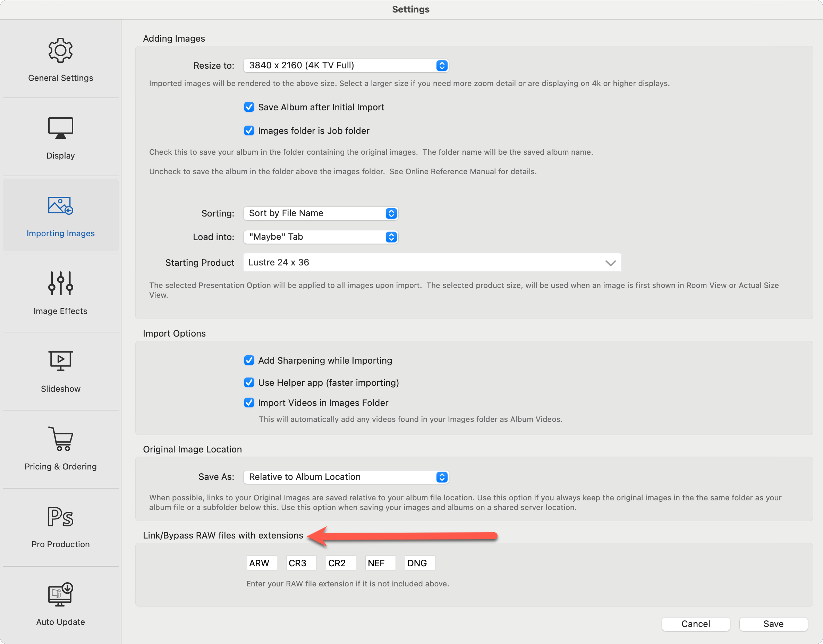This screenshot has height=644, width=823.
Task: Click the Importing Images picture icon
Action: point(60,205)
